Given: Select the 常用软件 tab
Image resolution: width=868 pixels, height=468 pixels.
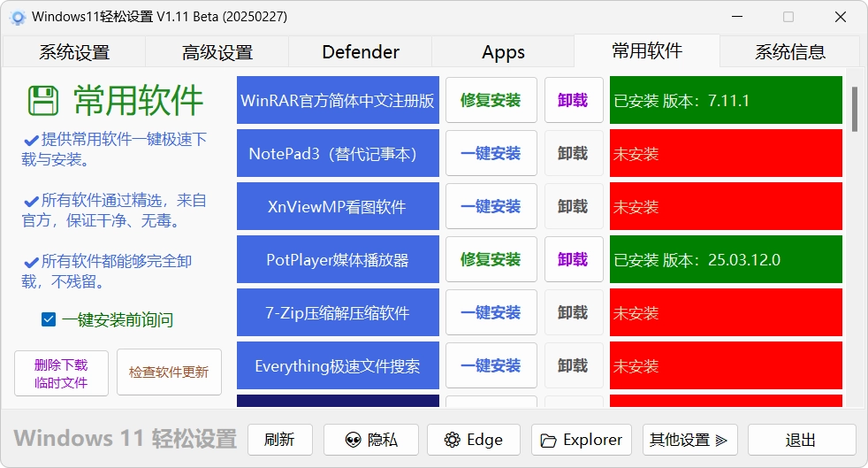Looking at the screenshot, I should (646, 51).
